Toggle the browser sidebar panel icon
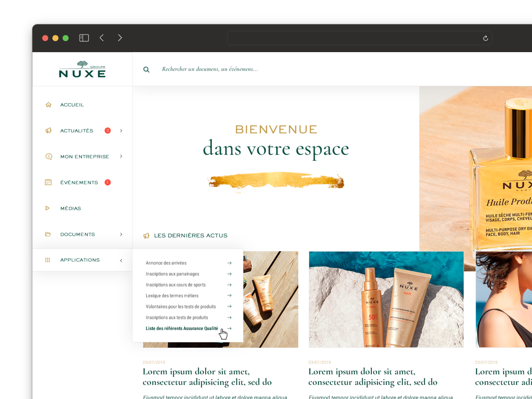Image resolution: width=532 pixels, height=399 pixels. coord(84,38)
